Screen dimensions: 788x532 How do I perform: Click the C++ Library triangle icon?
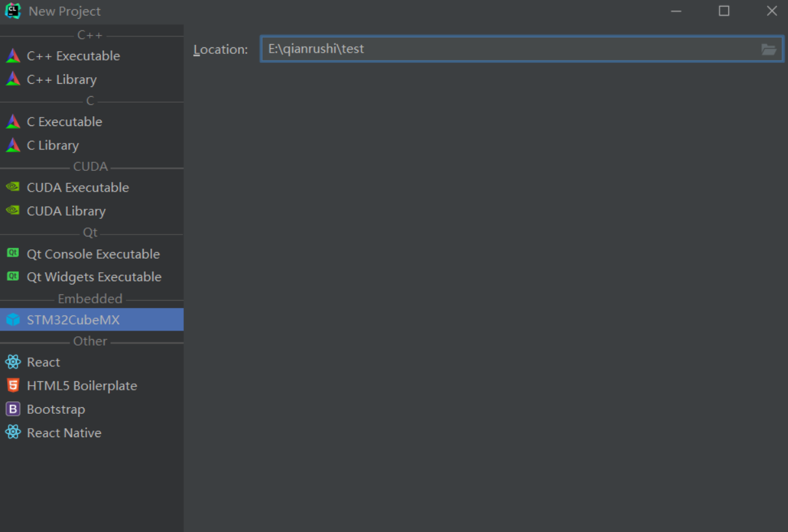(x=13, y=79)
